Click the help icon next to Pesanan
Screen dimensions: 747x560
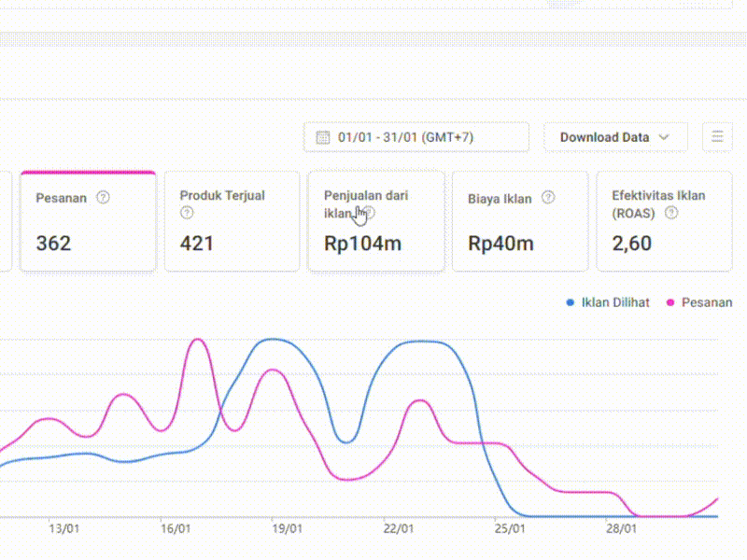click(x=103, y=197)
